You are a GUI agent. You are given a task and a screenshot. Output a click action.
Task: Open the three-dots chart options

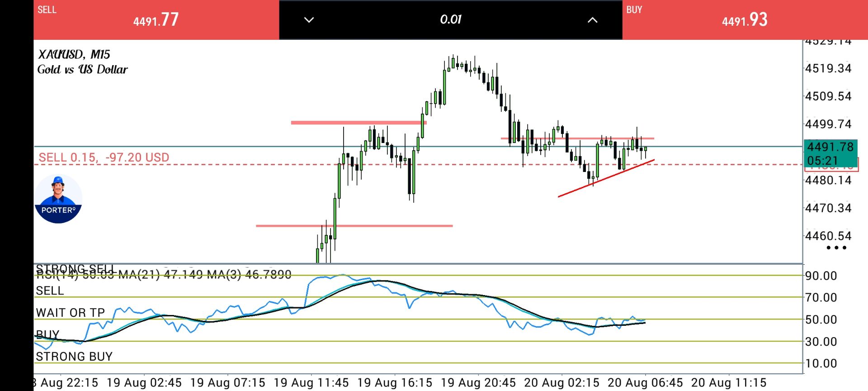click(836, 248)
